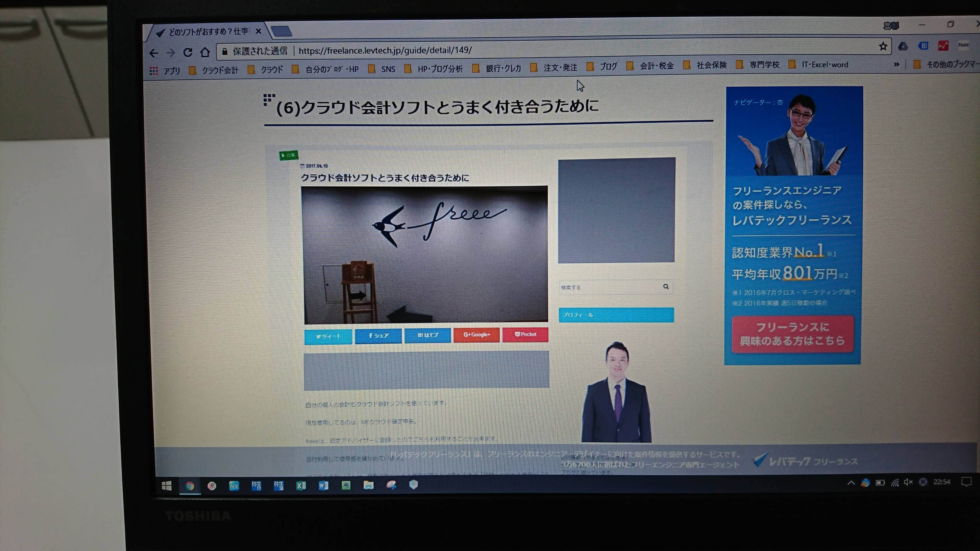
Task: Open the 銀行・クレカ bookmark folder
Action: [497, 68]
